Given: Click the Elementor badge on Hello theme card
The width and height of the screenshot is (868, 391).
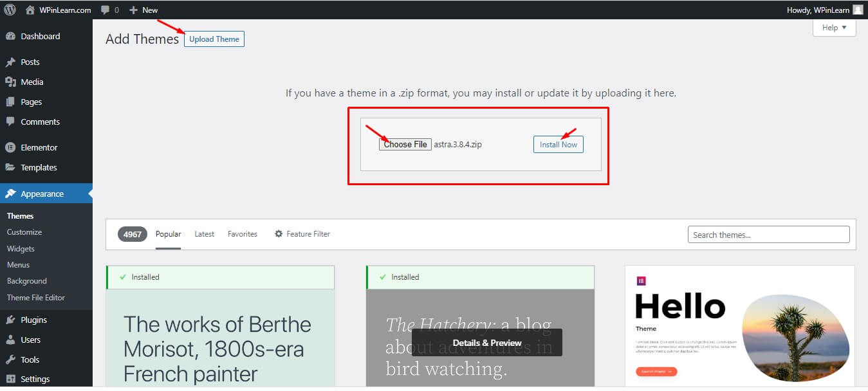Looking at the screenshot, I should tap(641, 280).
